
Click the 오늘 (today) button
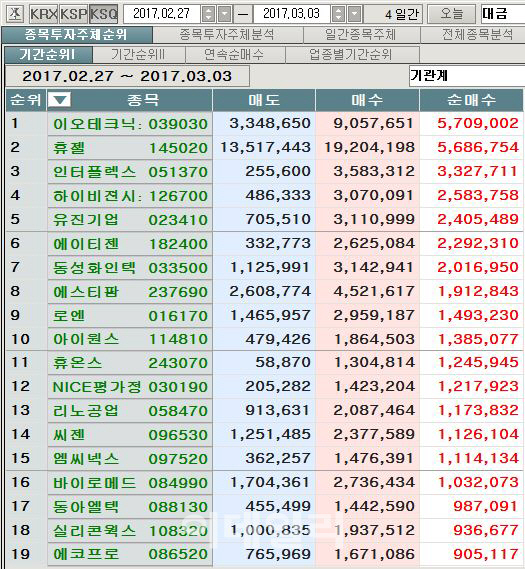click(x=452, y=14)
